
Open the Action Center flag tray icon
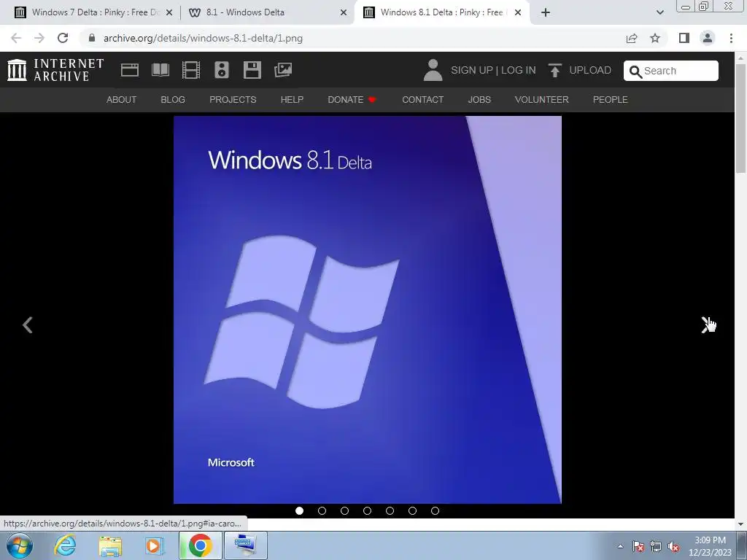638,547
